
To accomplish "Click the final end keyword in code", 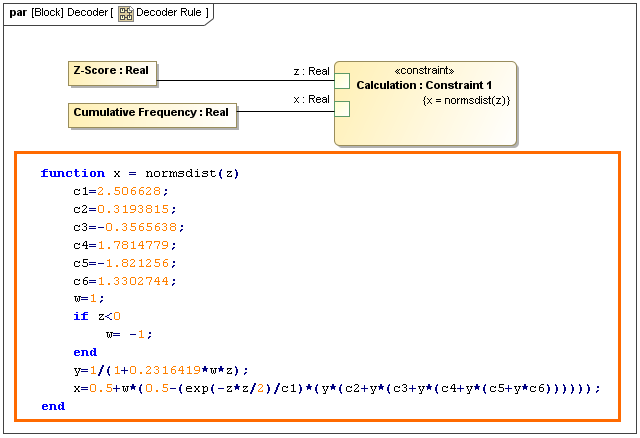I will tap(52, 406).
